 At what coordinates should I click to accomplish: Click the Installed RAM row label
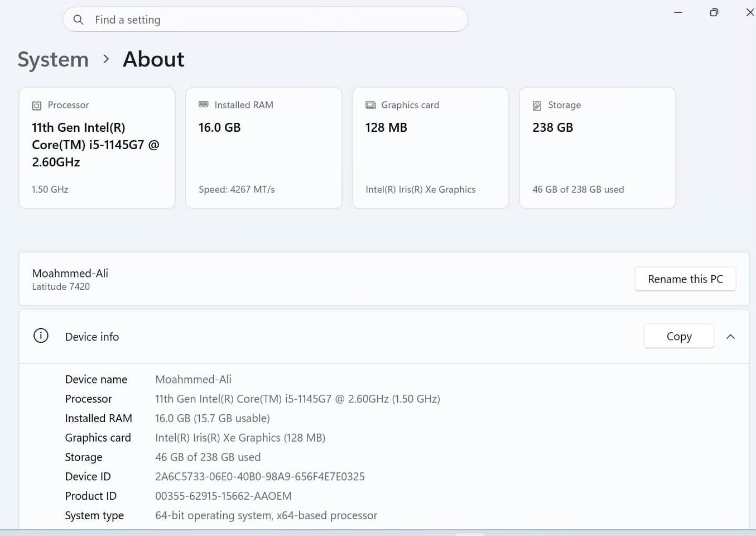(x=99, y=418)
